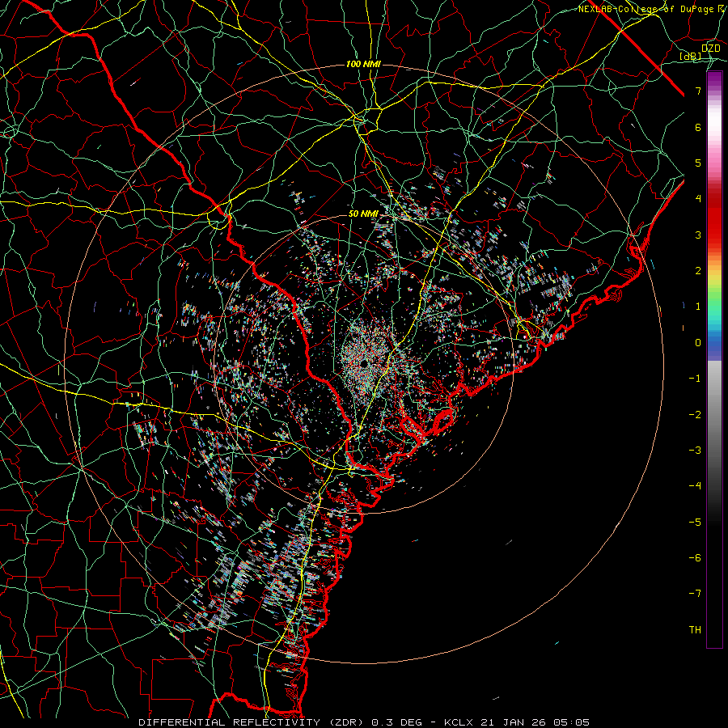Click the -6 value on color scale

coord(695,558)
